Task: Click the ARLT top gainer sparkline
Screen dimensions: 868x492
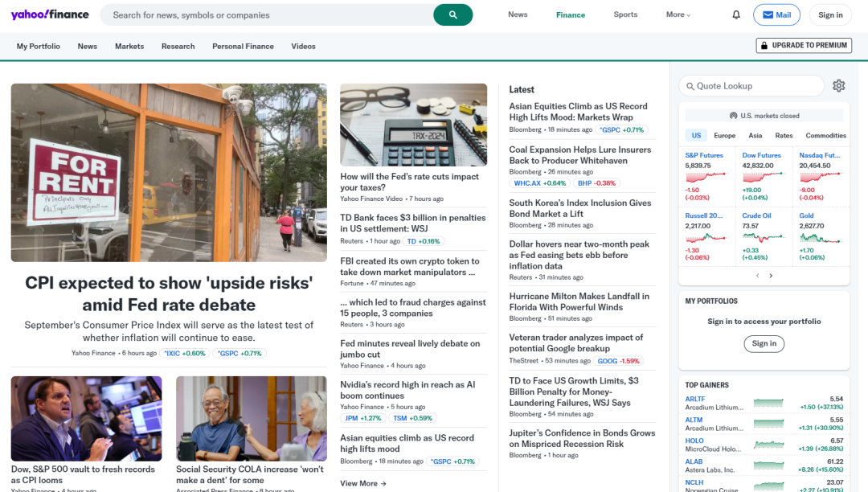Action: click(x=768, y=403)
